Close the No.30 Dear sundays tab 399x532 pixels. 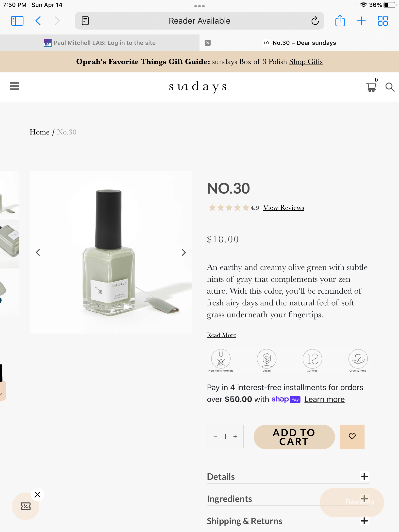tap(208, 43)
